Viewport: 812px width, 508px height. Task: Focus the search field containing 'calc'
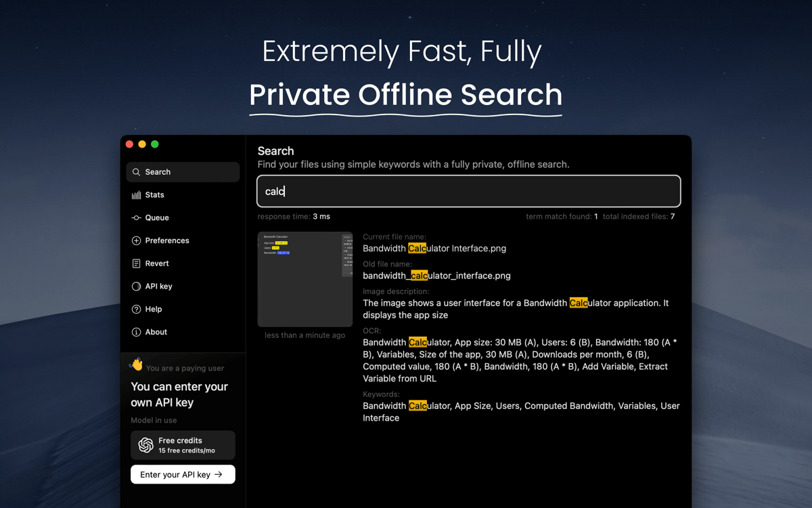[468, 192]
